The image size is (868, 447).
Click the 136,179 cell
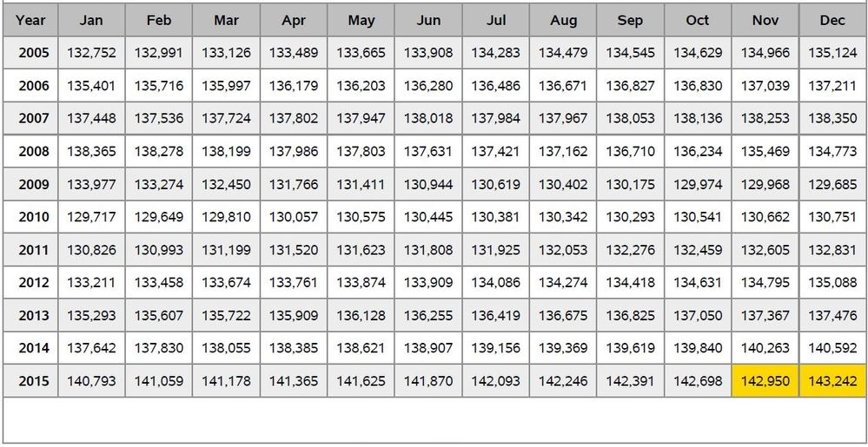293,86
